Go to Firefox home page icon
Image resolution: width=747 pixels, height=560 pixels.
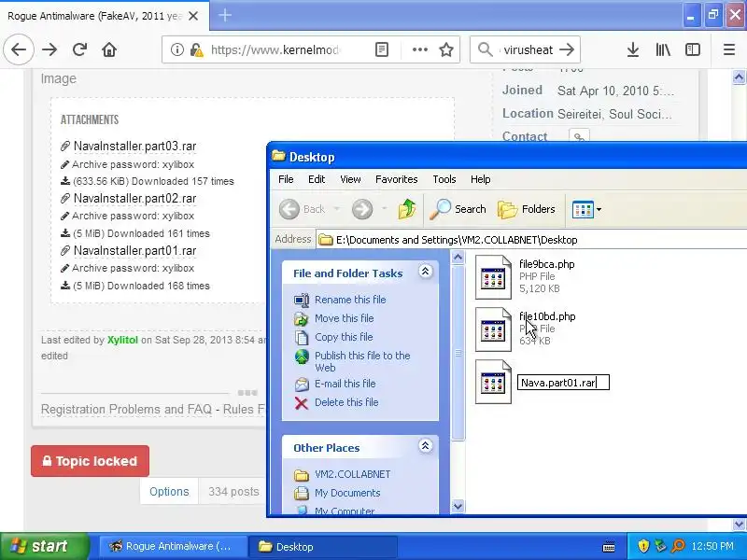point(109,49)
